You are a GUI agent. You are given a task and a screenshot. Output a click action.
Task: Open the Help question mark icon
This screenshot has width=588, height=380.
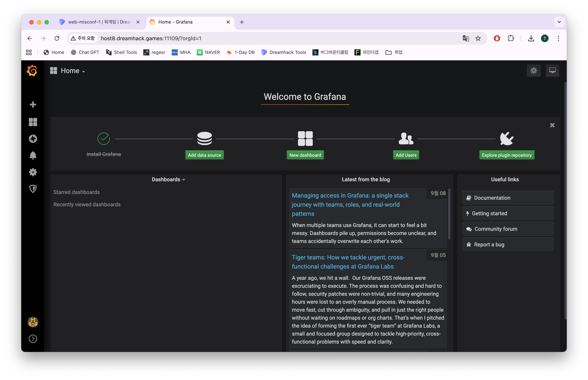point(33,339)
